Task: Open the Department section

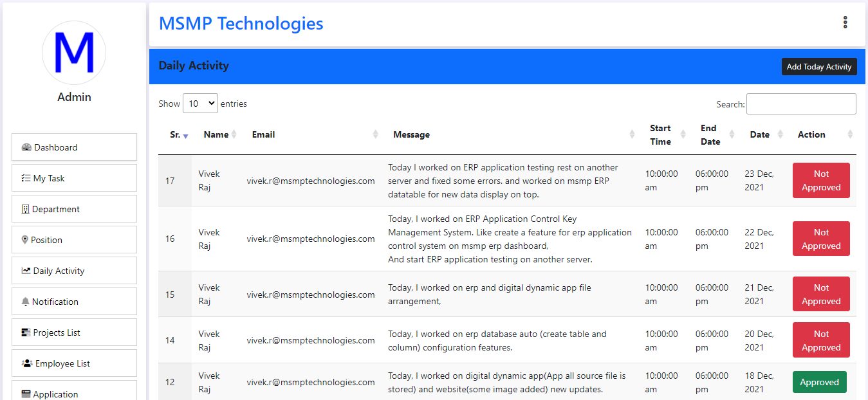Action: [74, 209]
